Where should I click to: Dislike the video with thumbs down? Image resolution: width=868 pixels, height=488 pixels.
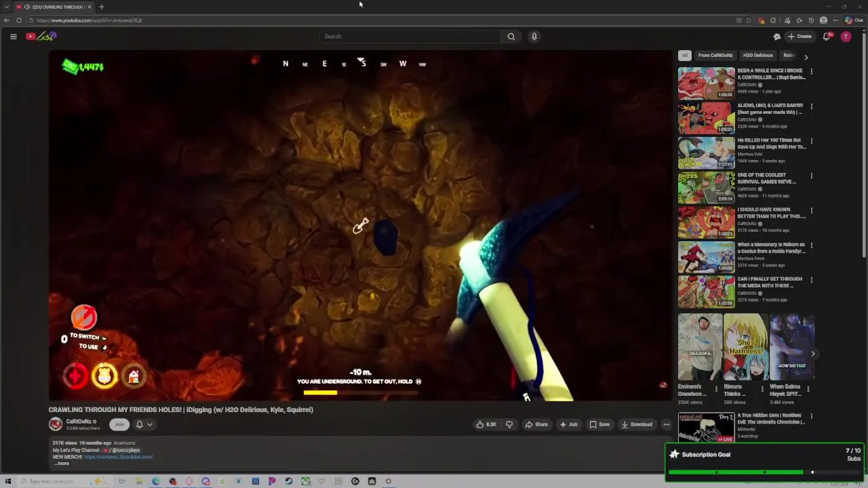click(x=509, y=424)
